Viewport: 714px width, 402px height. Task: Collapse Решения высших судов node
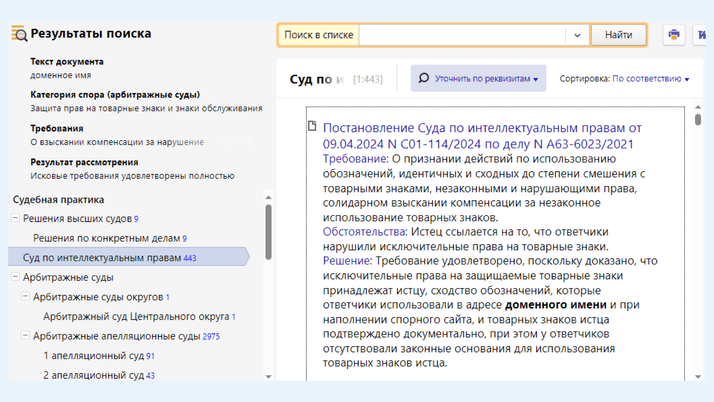(x=15, y=218)
